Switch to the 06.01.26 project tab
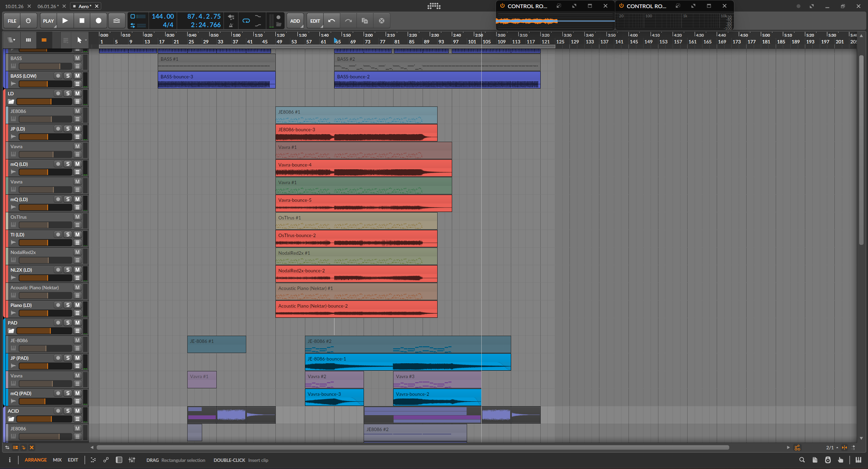The width and height of the screenshot is (868, 469). coord(47,6)
